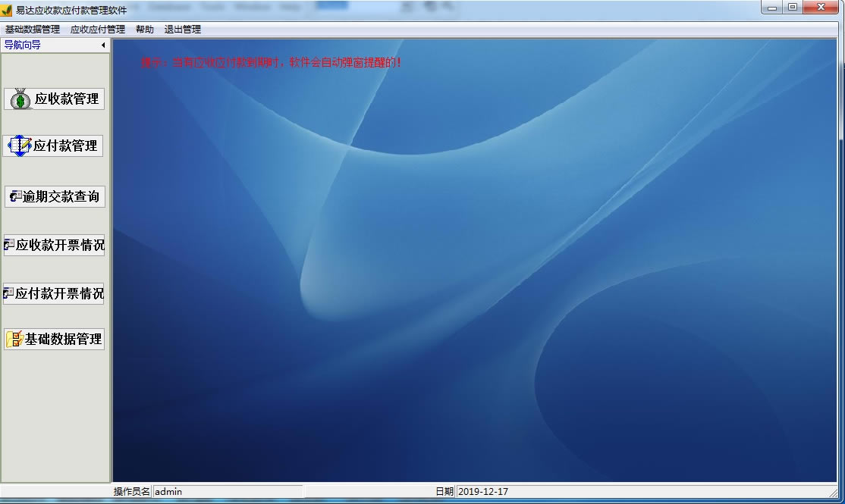
Task: Click the 操作员名 status bar label
Action: [131, 492]
